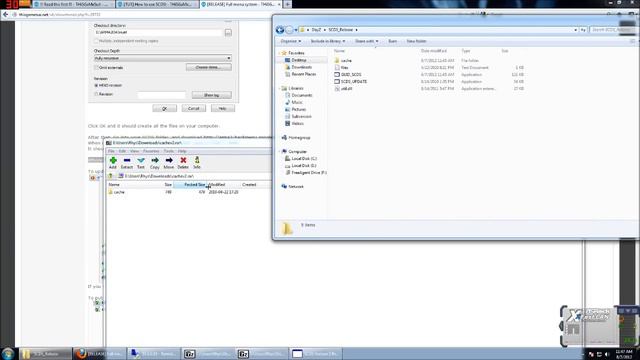Click the up-folder icon in 7-Zip address bar
This screenshot has height=360, width=640.
click(x=111, y=176)
